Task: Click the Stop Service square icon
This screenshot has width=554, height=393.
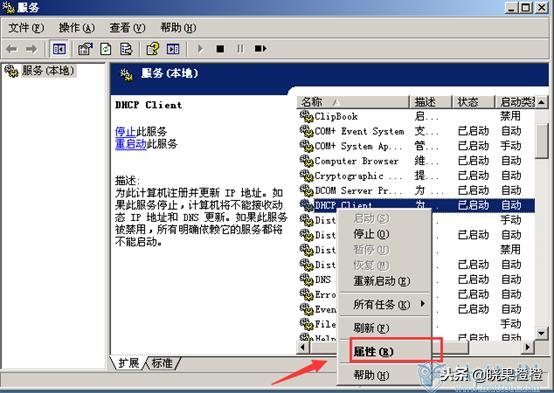Action: tap(220, 49)
